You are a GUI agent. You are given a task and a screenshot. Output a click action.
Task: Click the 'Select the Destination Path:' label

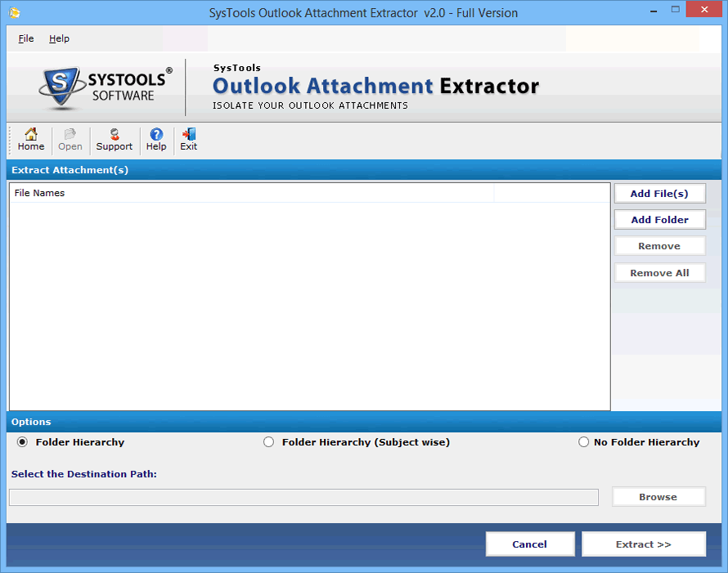[84, 474]
